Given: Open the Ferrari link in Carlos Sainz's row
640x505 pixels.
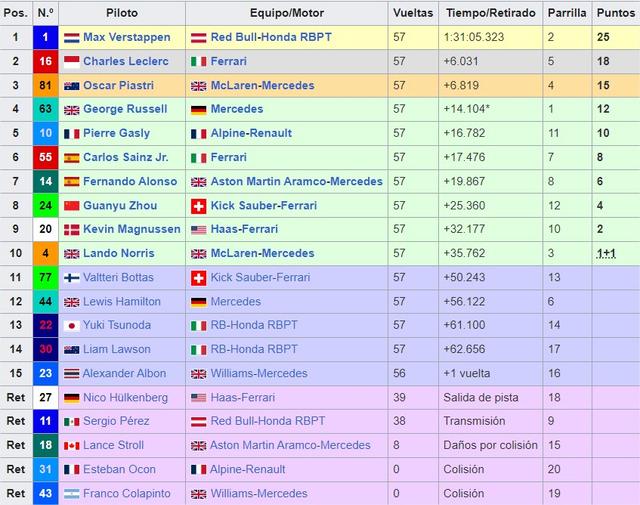Looking at the screenshot, I should [229, 157].
